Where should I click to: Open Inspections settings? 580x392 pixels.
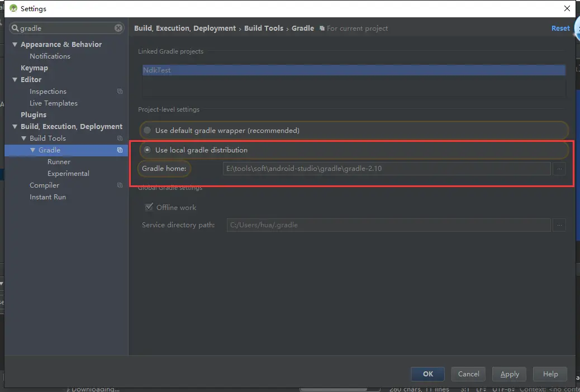48,92
